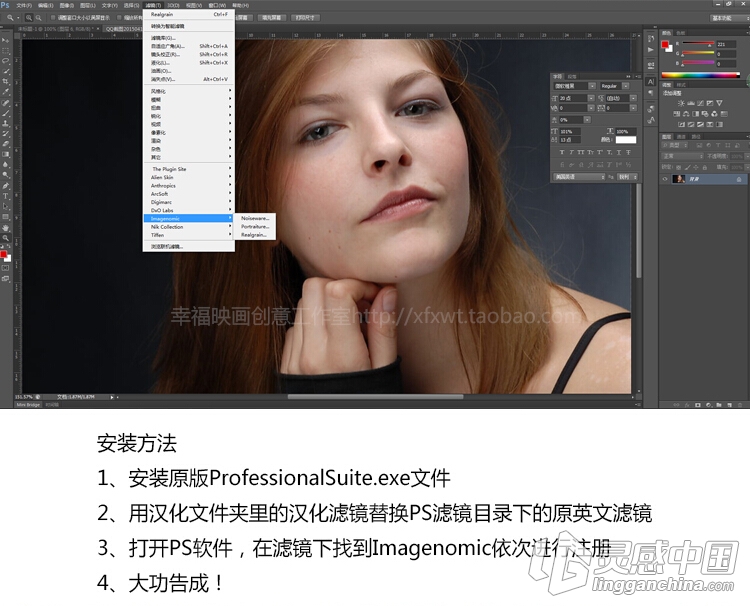Toggle underline in Character panel

click(x=618, y=152)
